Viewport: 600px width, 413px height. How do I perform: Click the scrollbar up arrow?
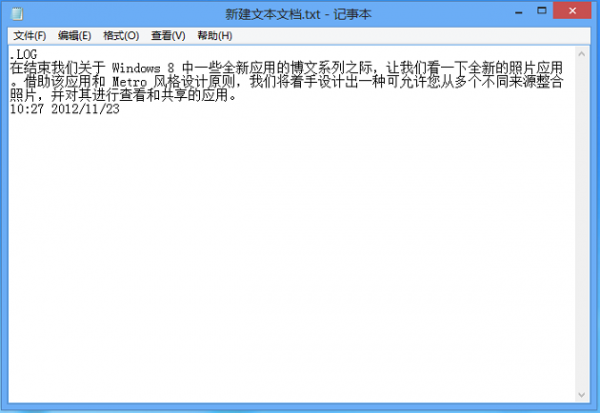[582, 54]
